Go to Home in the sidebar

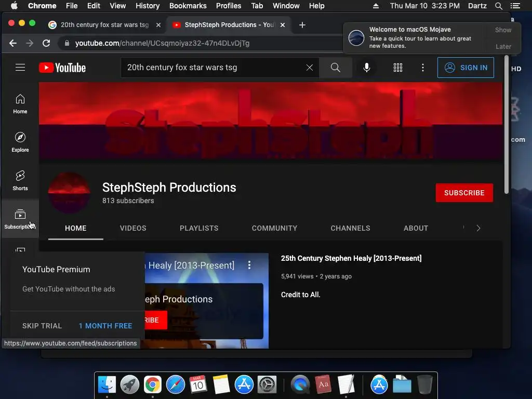coord(20,104)
